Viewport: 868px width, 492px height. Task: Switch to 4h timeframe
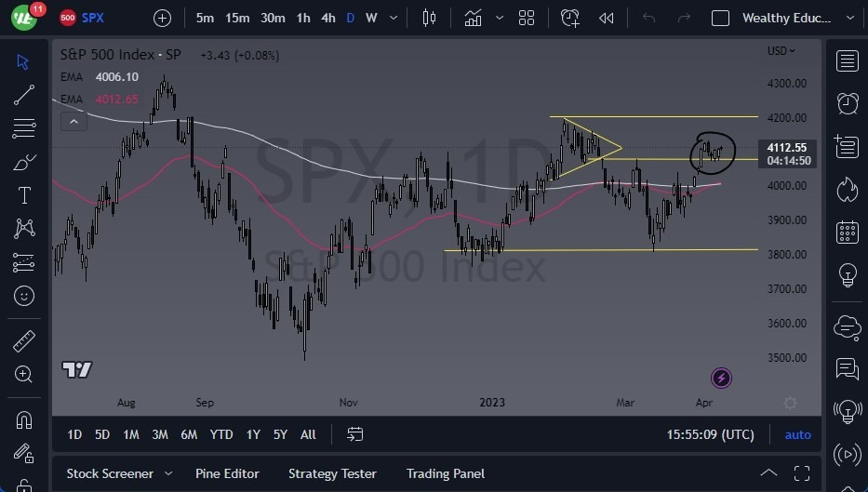pyautogui.click(x=328, y=19)
